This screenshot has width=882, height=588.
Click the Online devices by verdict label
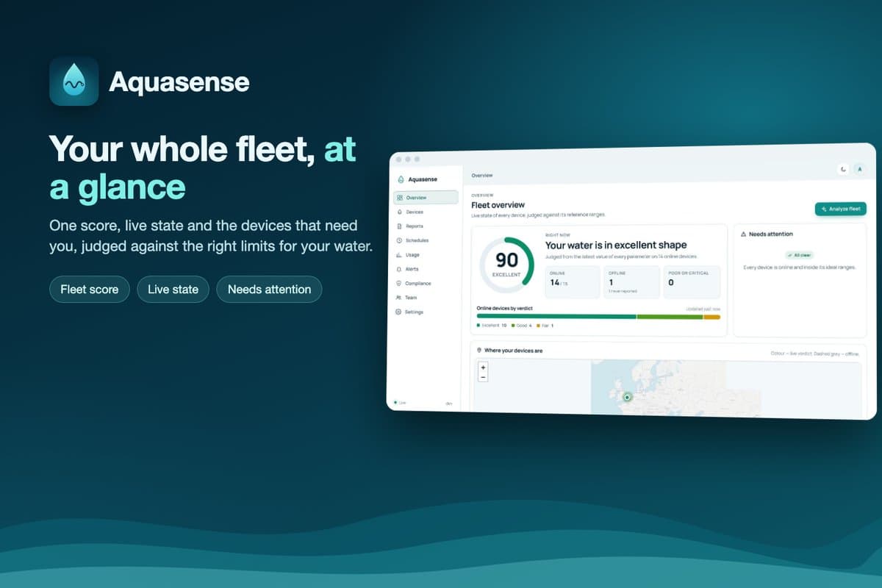(x=504, y=308)
